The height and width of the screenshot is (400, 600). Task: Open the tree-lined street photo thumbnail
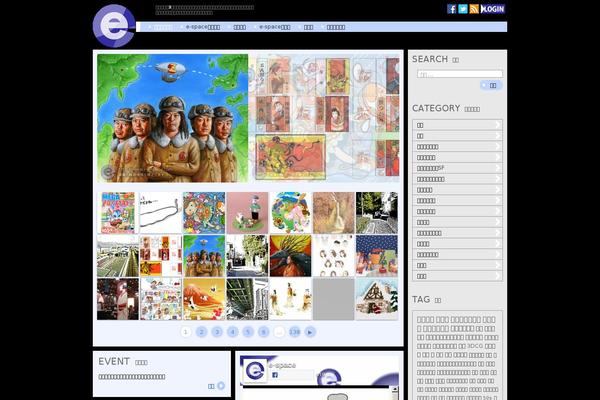pyautogui.click(x=377, y=213)
